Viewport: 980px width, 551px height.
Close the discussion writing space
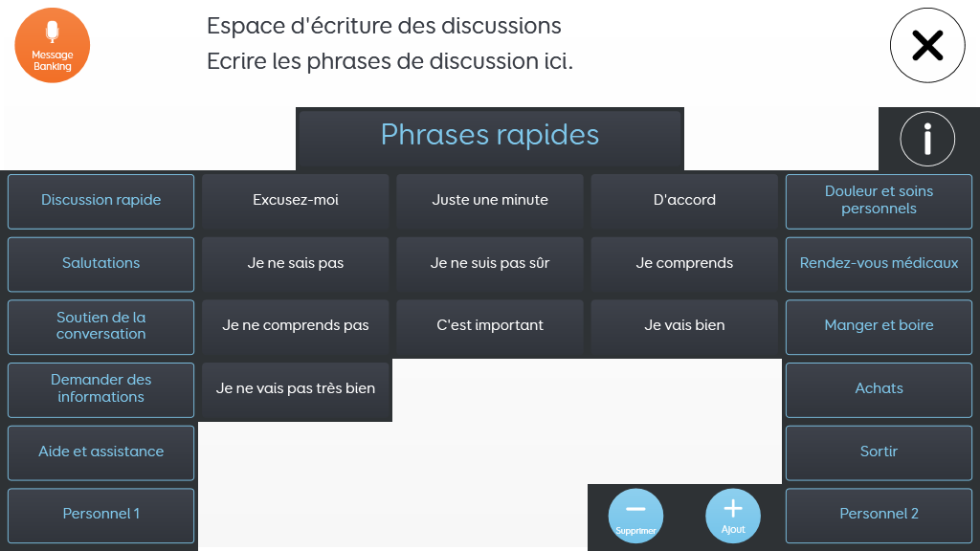point(927,45)
